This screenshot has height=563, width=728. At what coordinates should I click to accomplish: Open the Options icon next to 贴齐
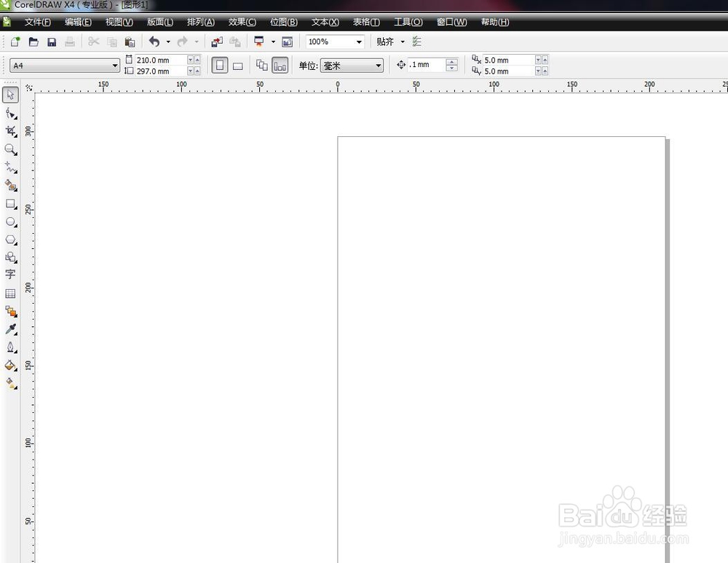pyautogui.click(x=417, y=42)
